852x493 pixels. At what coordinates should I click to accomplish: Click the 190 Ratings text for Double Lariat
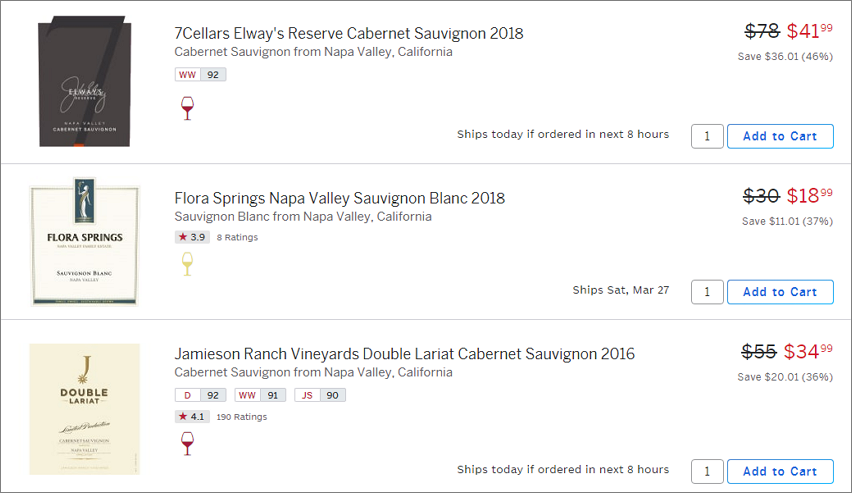(x=242, y=417)
